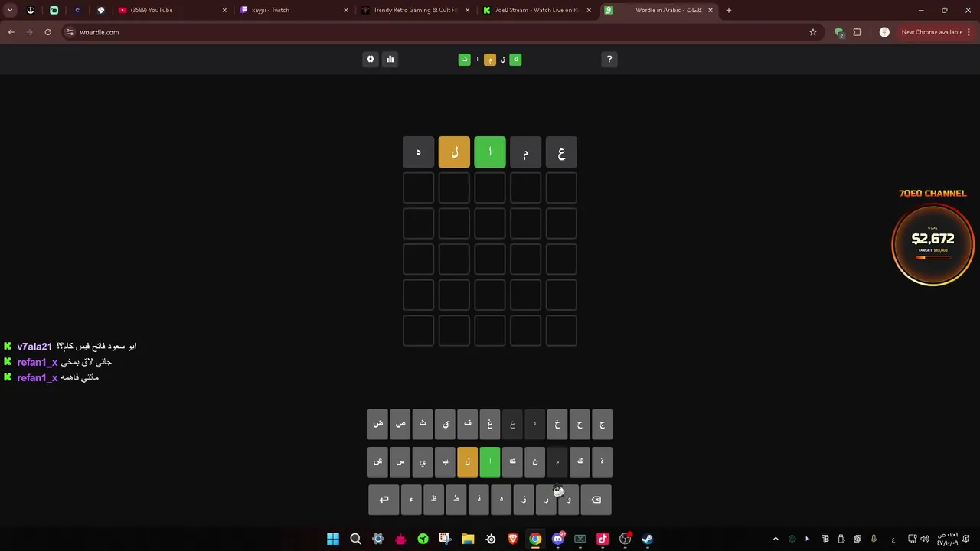Expand the system tray hidden icons
980x551 pixels.
point(776,539)
